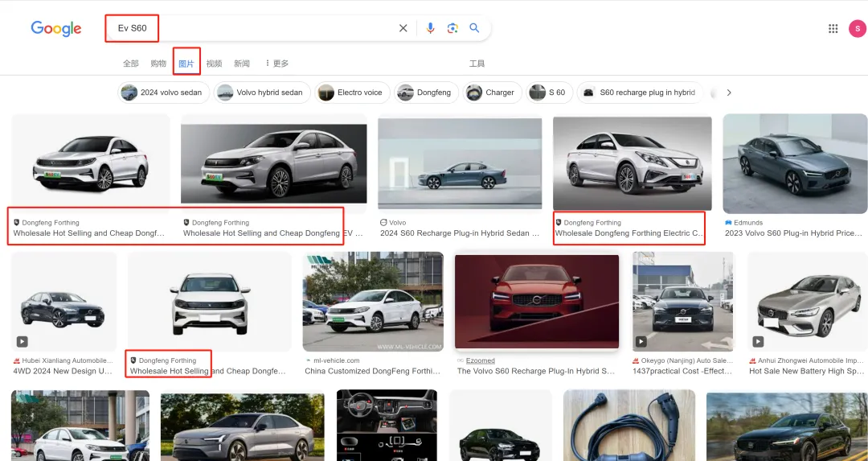Clear the search box with X icon
Viewport: 868px width, 461px height.
(x=403, y=28)
